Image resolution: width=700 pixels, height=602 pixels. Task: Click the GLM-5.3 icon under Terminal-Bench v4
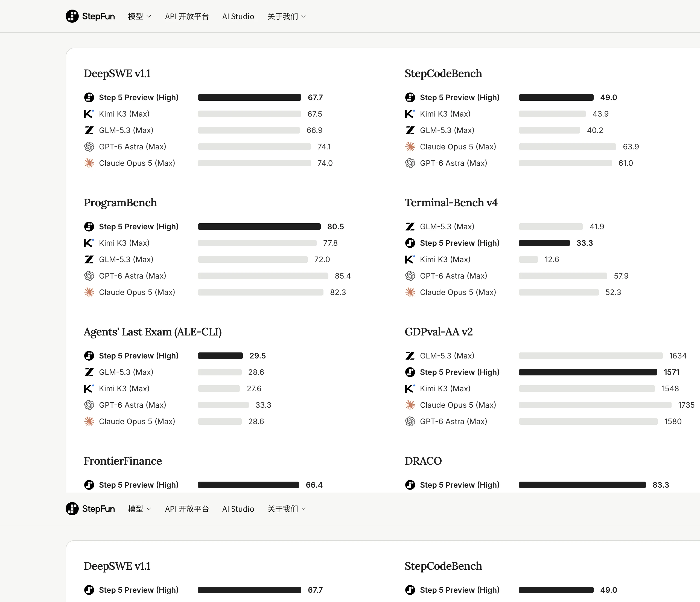[x=410, y=227]
